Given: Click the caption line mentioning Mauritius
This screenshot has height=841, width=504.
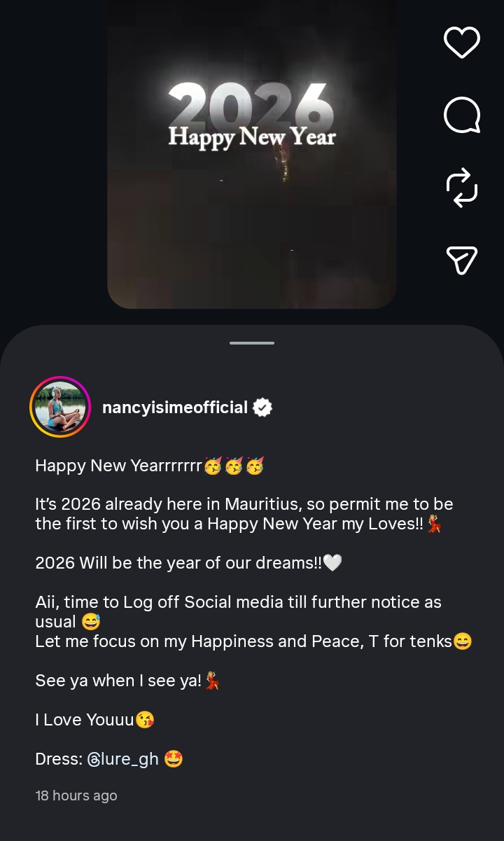Looking at the screenshot, I should point(244,504).
